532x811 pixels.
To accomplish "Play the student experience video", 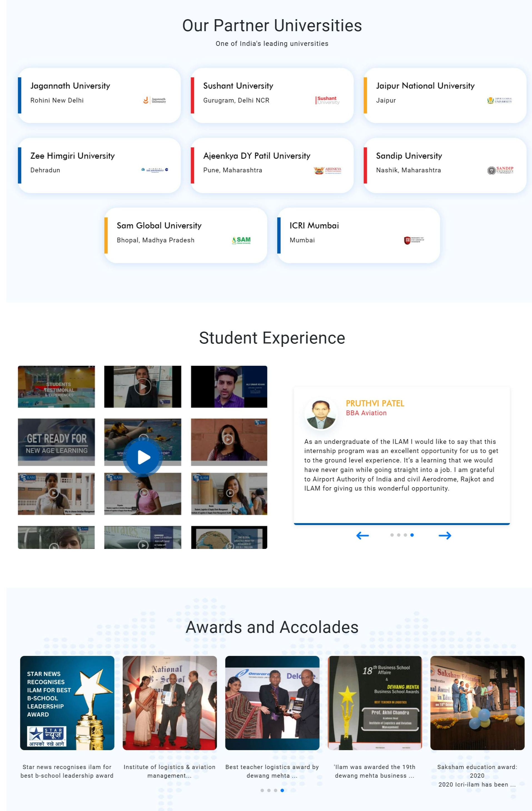I will point(143,458).
